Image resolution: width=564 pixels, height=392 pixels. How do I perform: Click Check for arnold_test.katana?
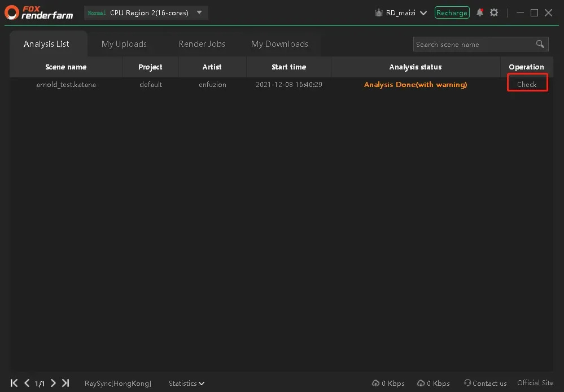[x=527, y=85]
